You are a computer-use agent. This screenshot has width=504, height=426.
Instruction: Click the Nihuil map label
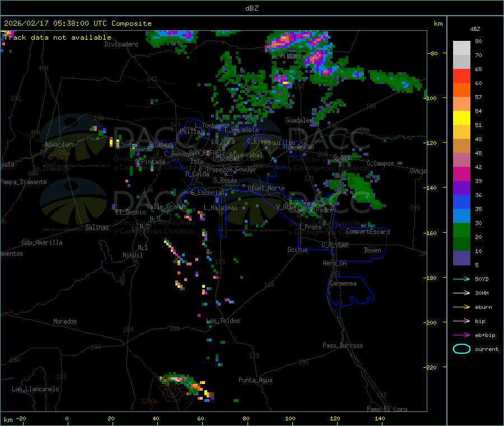(x=132, y=255)
